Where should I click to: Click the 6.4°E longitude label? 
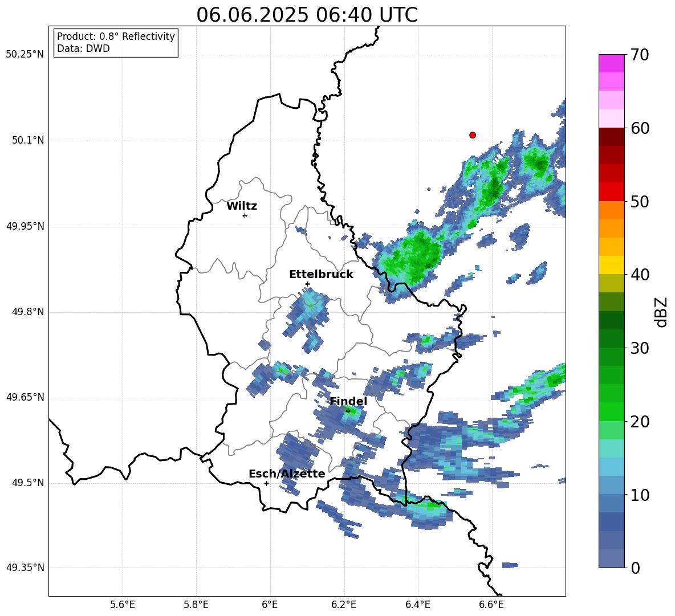coord(417,605)
